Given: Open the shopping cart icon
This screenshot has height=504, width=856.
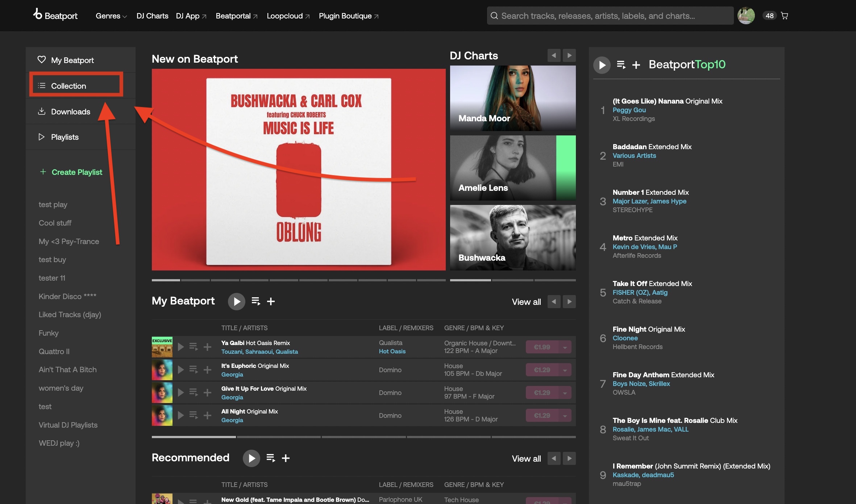Looking at the screenshot, I should pos(785,16).
